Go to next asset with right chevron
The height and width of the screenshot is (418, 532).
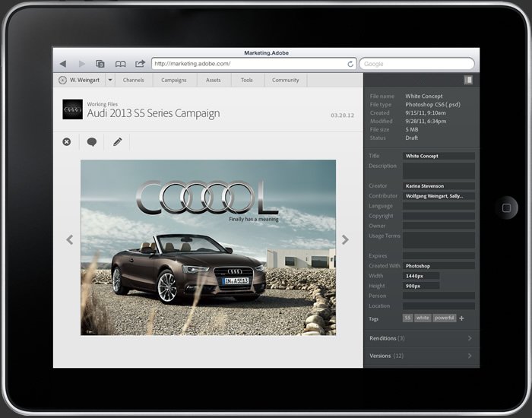click(345, 239)
